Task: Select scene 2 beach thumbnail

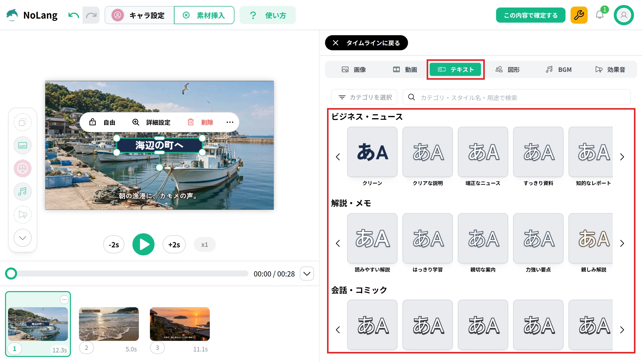Action: [109, 324]
